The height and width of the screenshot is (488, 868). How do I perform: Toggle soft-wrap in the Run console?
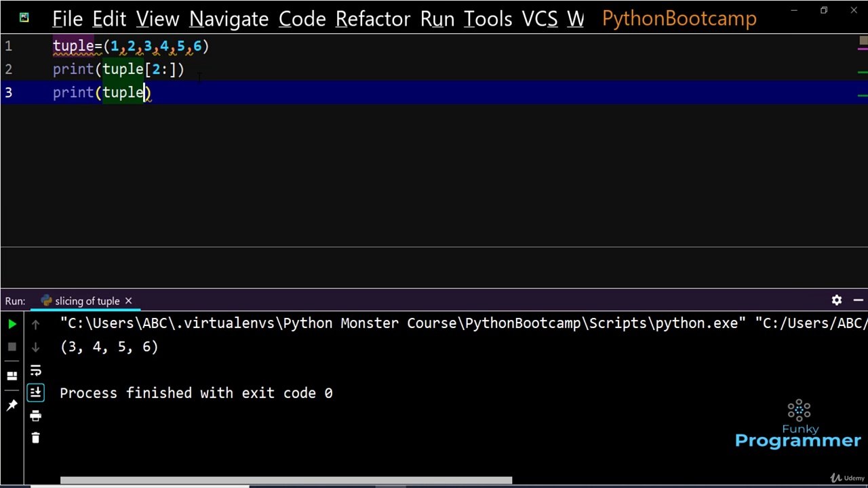point(35,370)
